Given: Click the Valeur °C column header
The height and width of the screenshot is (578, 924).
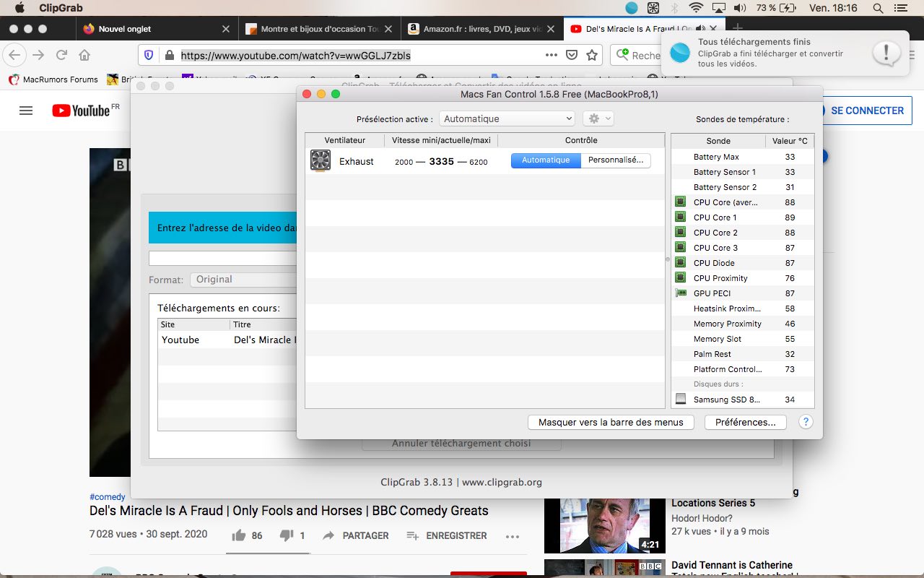Looking at the screenshot, I should tap(790, 141).
